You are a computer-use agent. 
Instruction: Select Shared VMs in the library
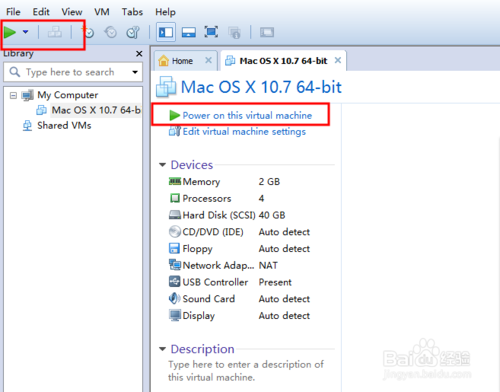[64, 126]
